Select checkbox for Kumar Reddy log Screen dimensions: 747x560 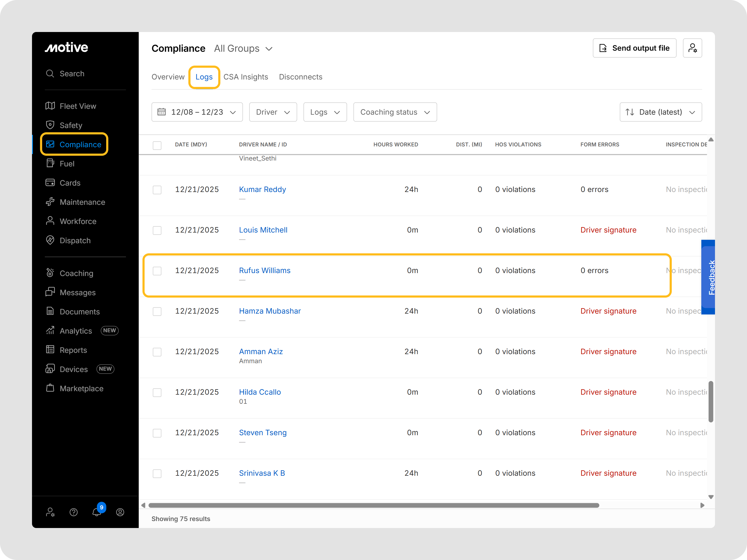(157, 190)
